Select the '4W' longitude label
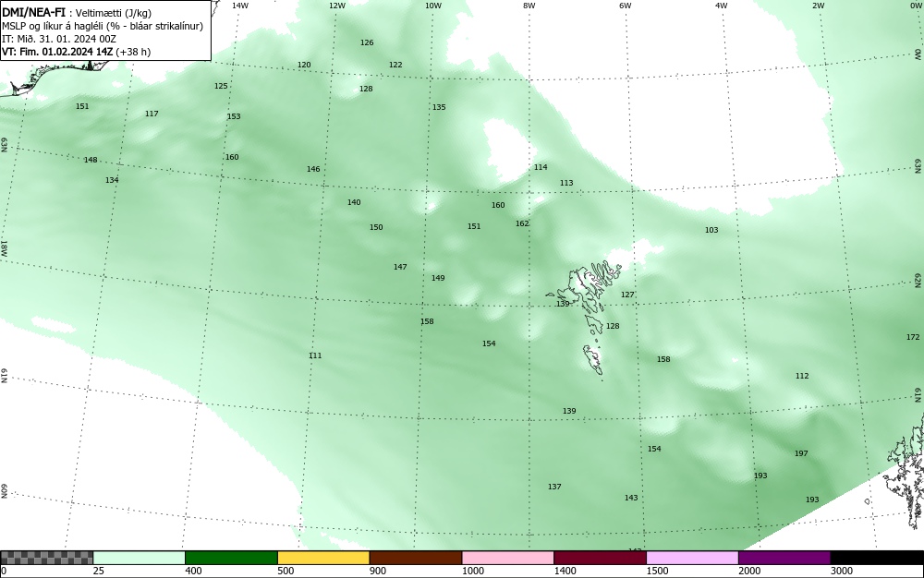This screenshot has width=924, height=578. tap(722, 6)
